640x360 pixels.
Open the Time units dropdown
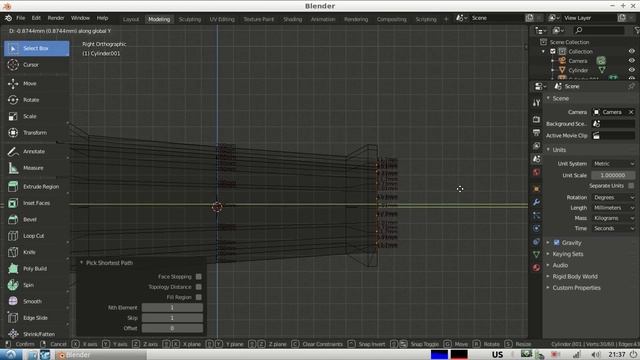click(613, 229)
